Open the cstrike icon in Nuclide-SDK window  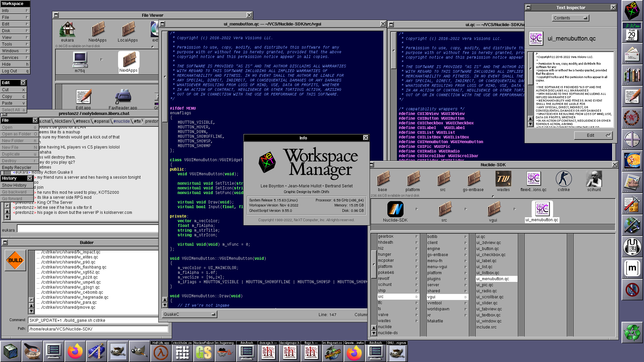(x=563, y=179)
